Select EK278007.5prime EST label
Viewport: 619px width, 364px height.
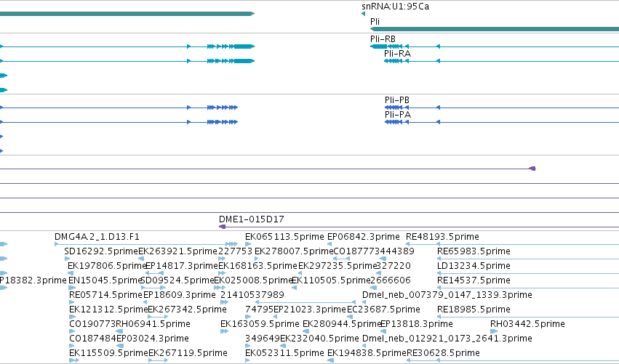point(294,251)
